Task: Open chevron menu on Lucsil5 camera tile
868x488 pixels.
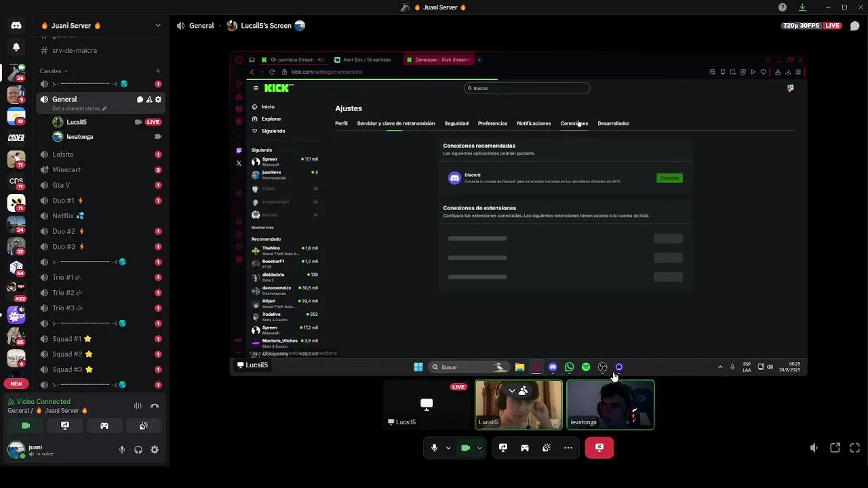Action: click(512, 390)
